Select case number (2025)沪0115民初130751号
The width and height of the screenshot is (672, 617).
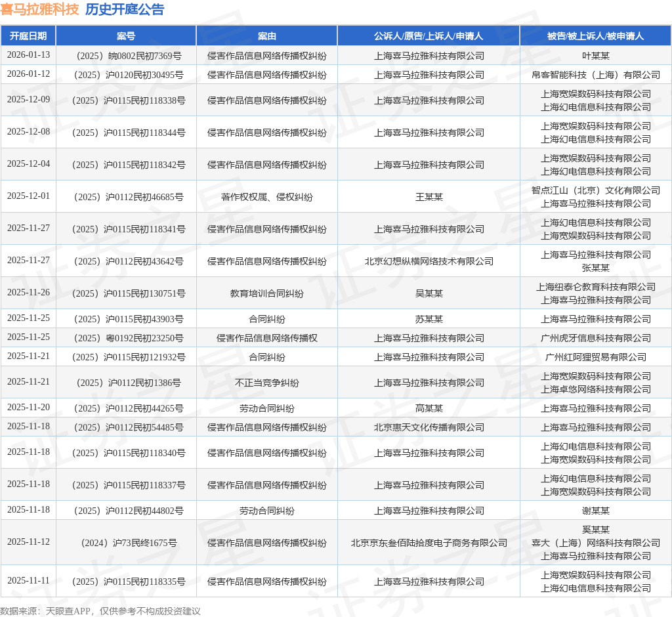point(129,293)
